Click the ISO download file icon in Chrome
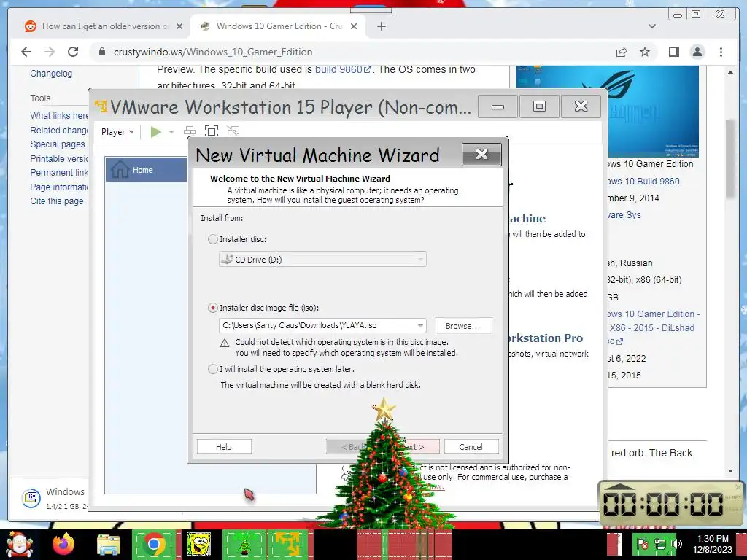747x560 pixels. pos(31,498)
